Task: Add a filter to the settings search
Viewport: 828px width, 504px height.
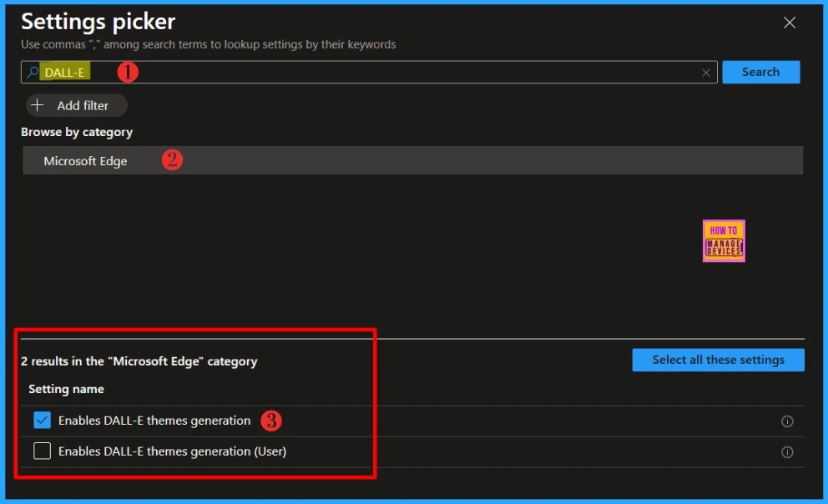Action: coord(77,105)
